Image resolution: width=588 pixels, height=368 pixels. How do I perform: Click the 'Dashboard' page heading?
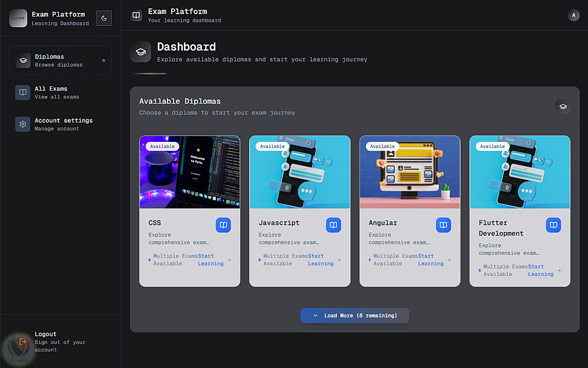click(x=186, y=47)
